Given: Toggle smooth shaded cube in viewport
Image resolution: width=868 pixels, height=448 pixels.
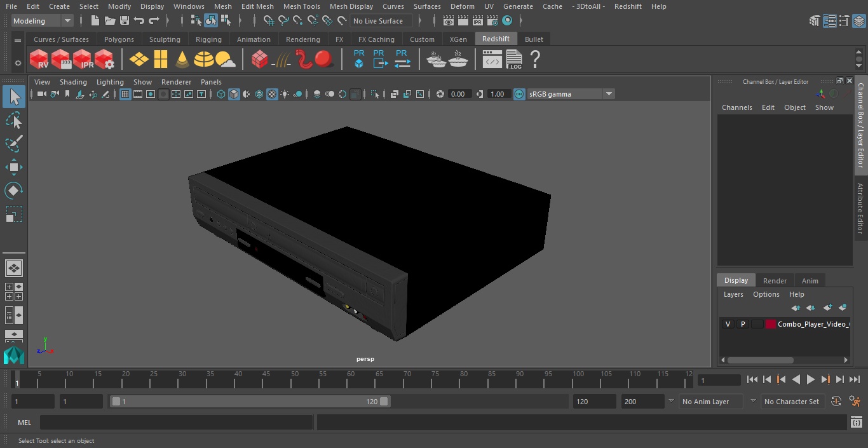Looking at the screenshot, I should (x=234, y=94).
